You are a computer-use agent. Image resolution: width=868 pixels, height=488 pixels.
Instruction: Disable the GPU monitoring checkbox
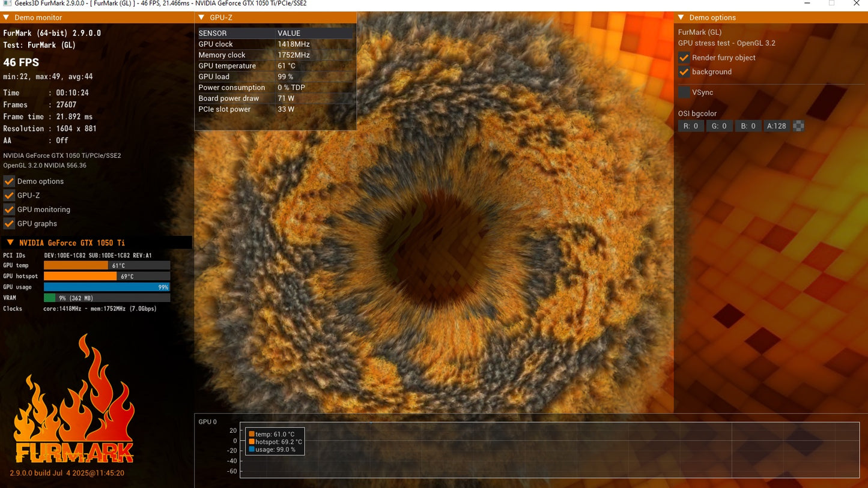point(9,209)
